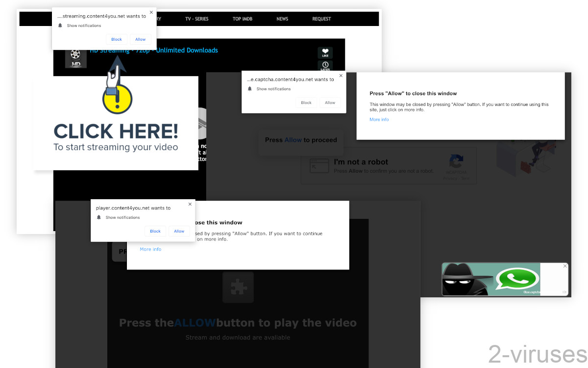Select the TOP IMDB navigation item
The height and width of the screenshot is (368, 588).
click(243, 19)
